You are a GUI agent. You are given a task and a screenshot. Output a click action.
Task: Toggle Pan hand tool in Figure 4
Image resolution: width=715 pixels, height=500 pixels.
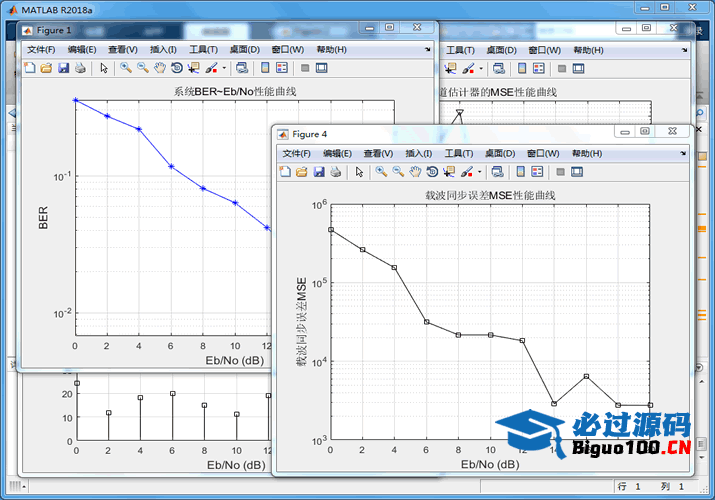(415, 172)
